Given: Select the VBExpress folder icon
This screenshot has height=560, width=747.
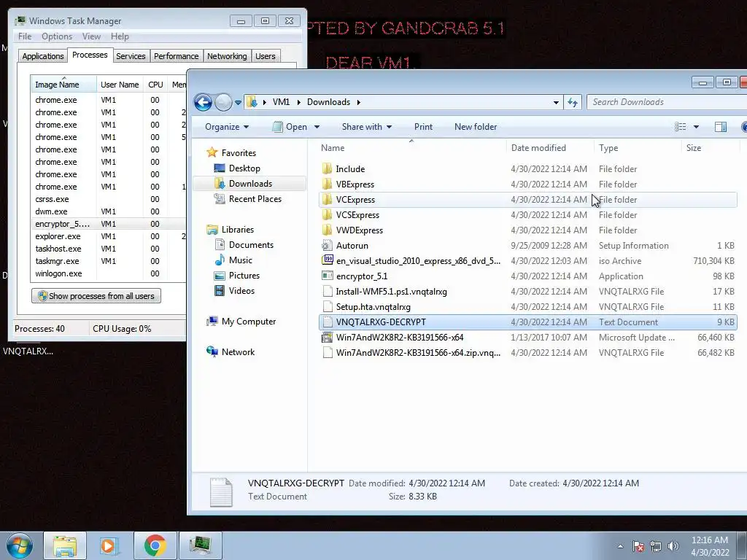Looking at the screenshot, I should [x=327, y=184].
